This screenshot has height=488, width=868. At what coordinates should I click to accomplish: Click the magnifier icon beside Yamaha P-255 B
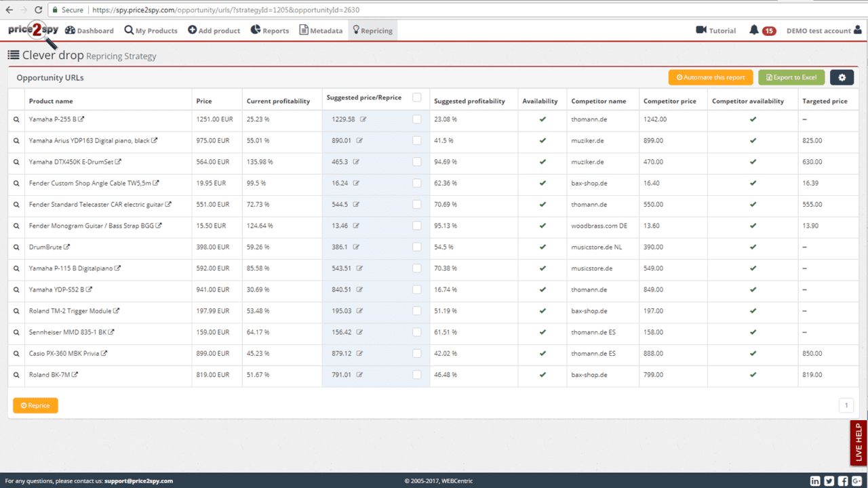(17, 119)
